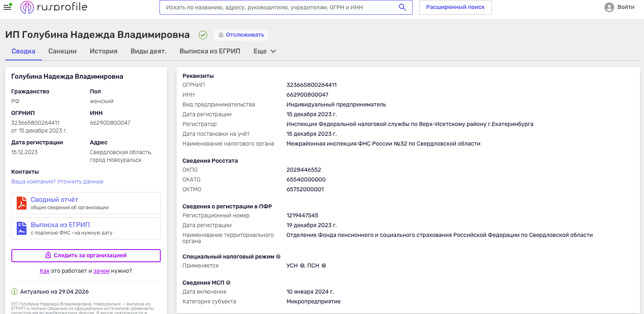
Task: Open the Сводный отчёт link
Action: click(x=55, y=199)
